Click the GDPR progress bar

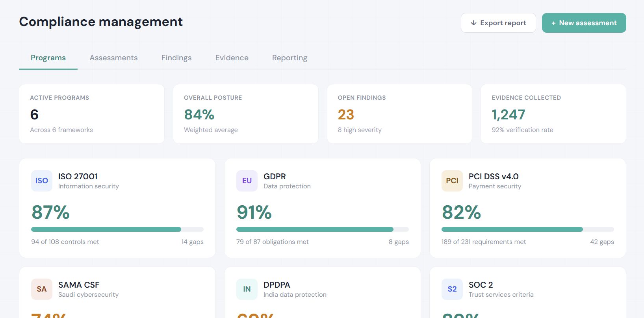click(x=323, y=229)
